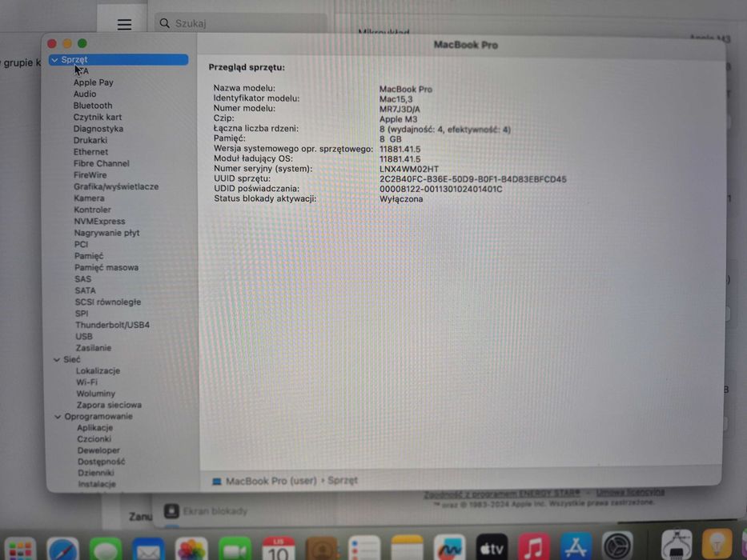
Task: Select Fibre Channel in sidebar
Action: (102, 163)
